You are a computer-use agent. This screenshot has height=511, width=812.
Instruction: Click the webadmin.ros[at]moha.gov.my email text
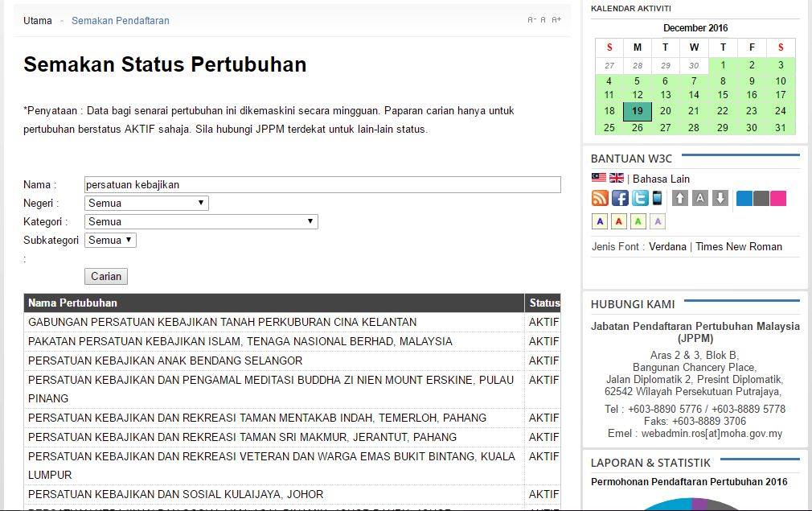[x=712, y=433]
